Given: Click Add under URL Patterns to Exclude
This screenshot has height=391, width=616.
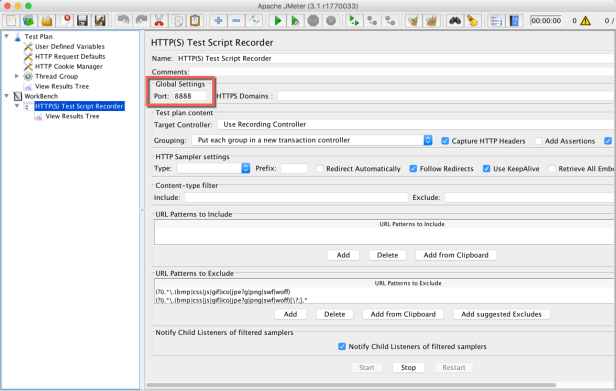Looking at the screenshot, I should [x=290, y=314].
